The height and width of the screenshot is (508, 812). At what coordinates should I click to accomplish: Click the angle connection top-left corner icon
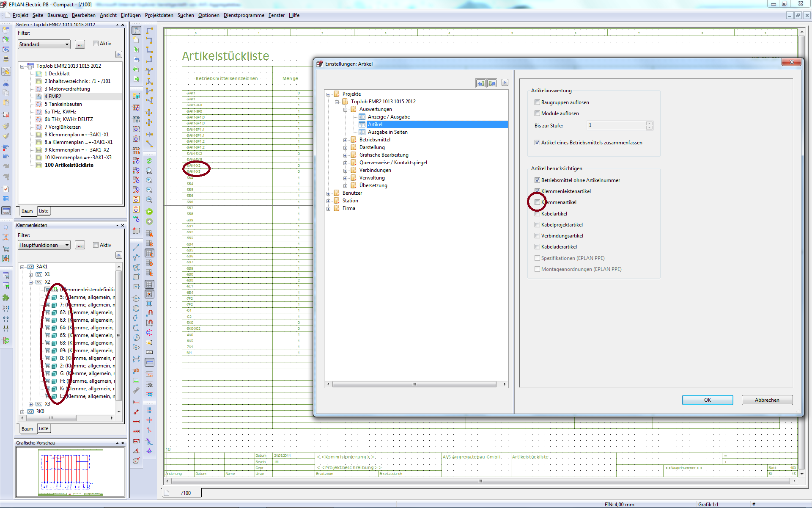pos(149,30)
